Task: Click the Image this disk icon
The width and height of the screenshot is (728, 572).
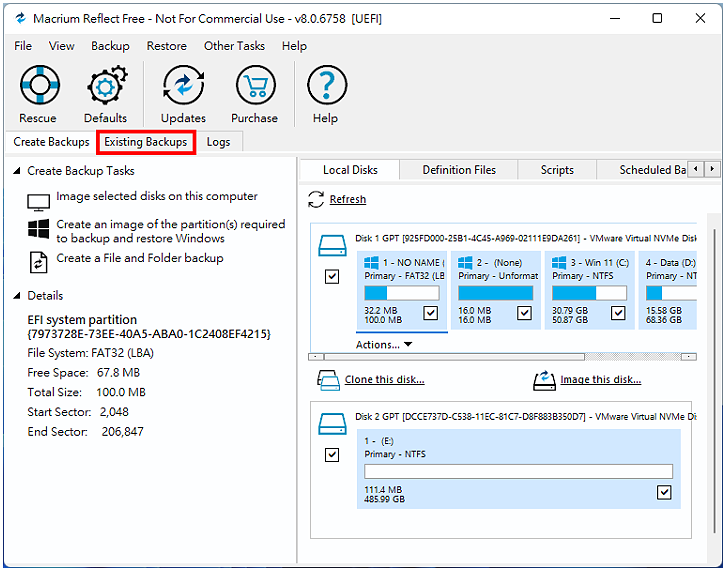Action: [544, 380]
